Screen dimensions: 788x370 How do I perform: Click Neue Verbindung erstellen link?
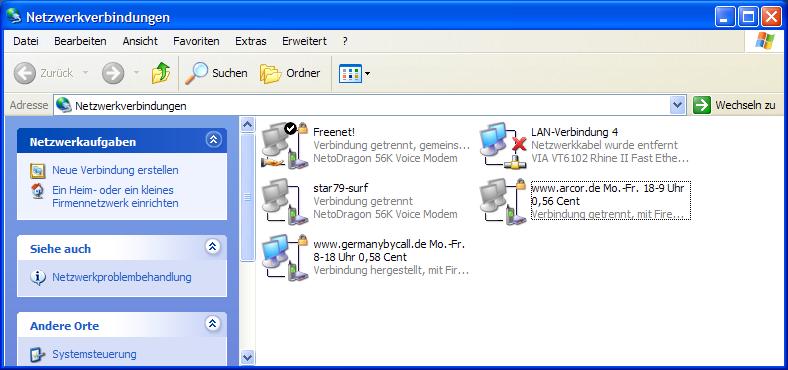click(115, 170)
